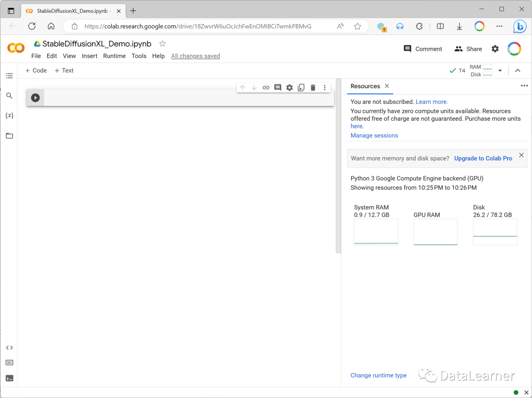Image resolution: width=532 pixels, height=398 pixels.
Task: Close the Resources tab
Action: click(387, 86)
